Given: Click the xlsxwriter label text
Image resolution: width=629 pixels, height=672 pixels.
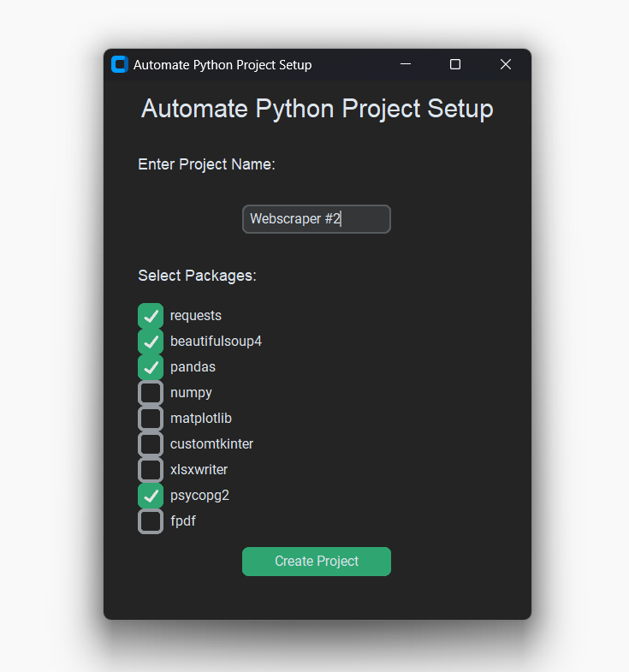Looking at the screenshot, I should pyautogui.click(x=199, y=470).
